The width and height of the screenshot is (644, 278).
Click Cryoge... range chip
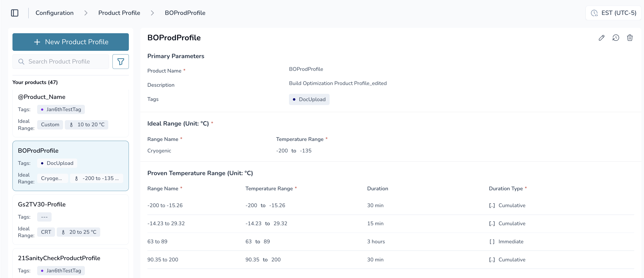coord(53,178)
